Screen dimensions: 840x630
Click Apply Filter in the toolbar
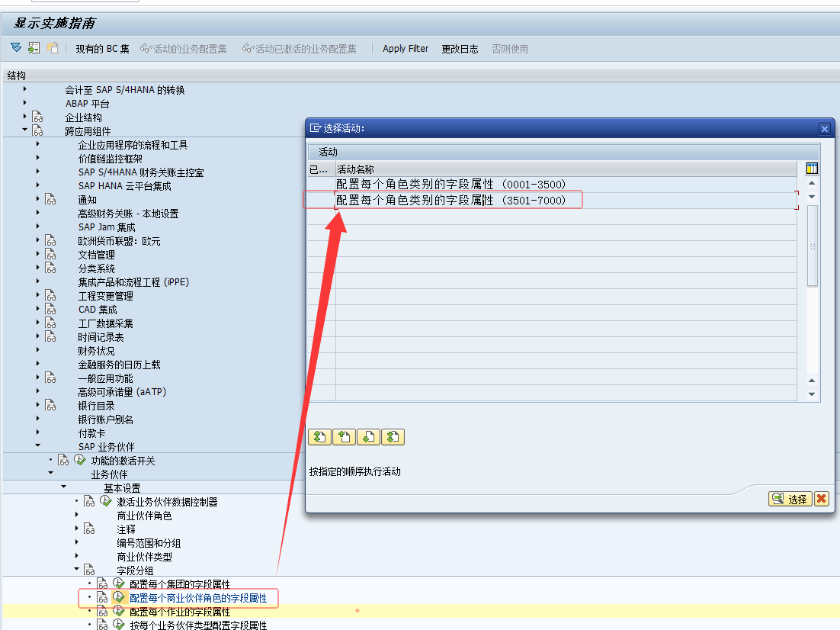tap(406, 49)
